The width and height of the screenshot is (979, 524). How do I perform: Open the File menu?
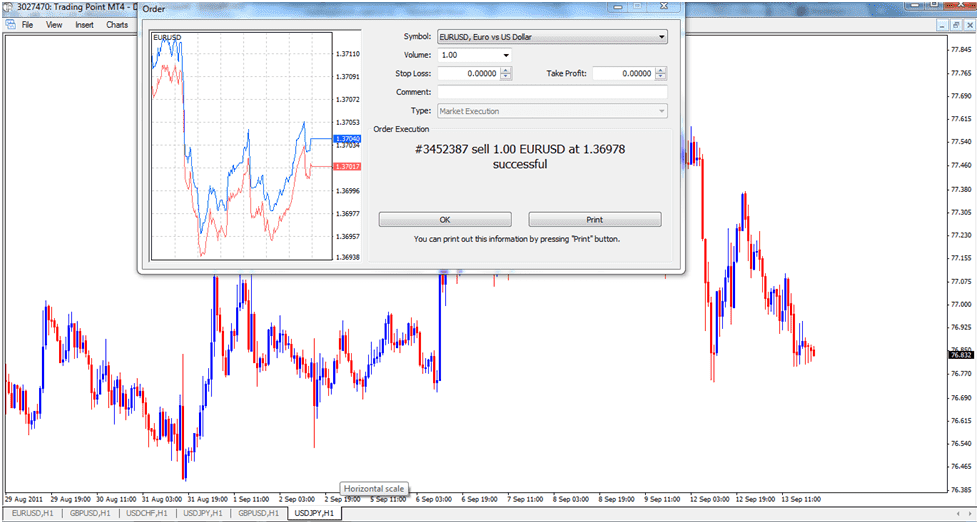tap(28, 25)
